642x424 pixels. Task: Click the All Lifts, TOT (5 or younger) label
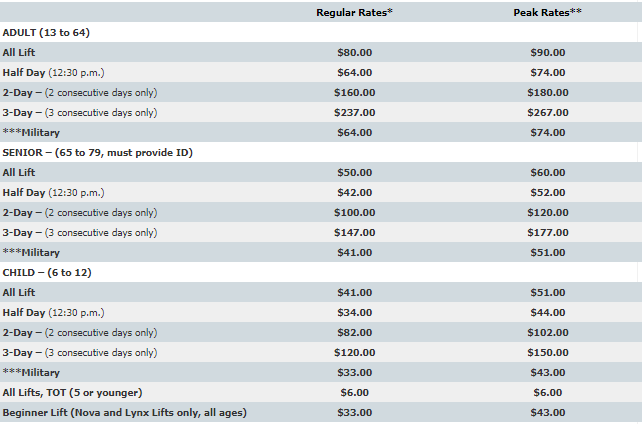(x=72, y=392)
